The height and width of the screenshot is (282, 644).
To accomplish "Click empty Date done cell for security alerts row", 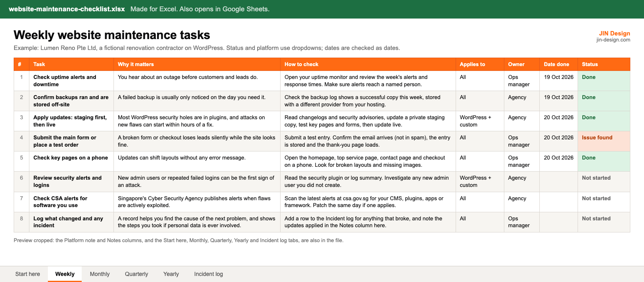I will click(x=559, y=182).
